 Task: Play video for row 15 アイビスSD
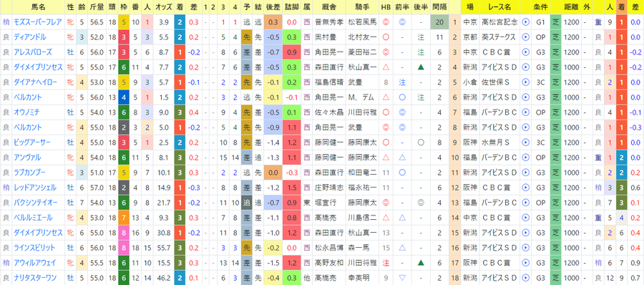click(525, 233)
